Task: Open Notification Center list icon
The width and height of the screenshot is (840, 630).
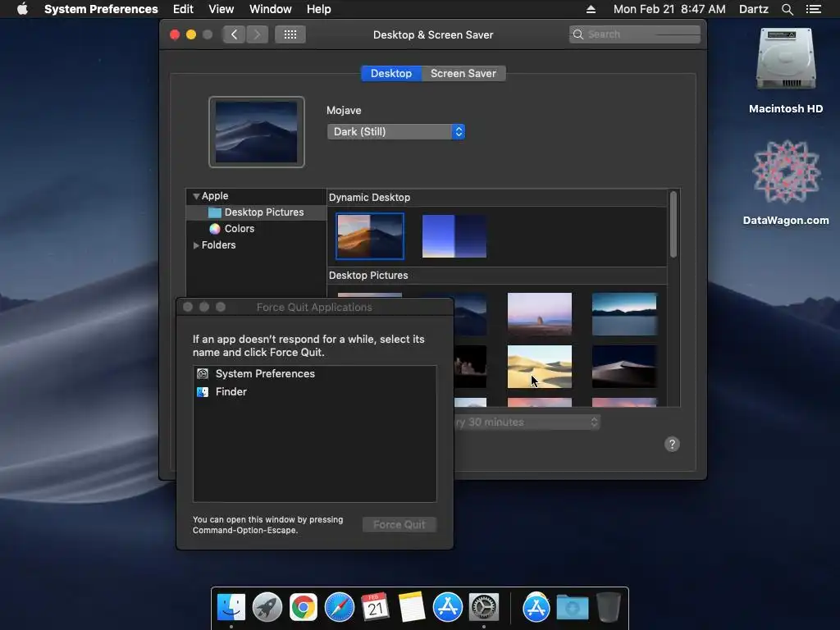Action: click(813, 9)
